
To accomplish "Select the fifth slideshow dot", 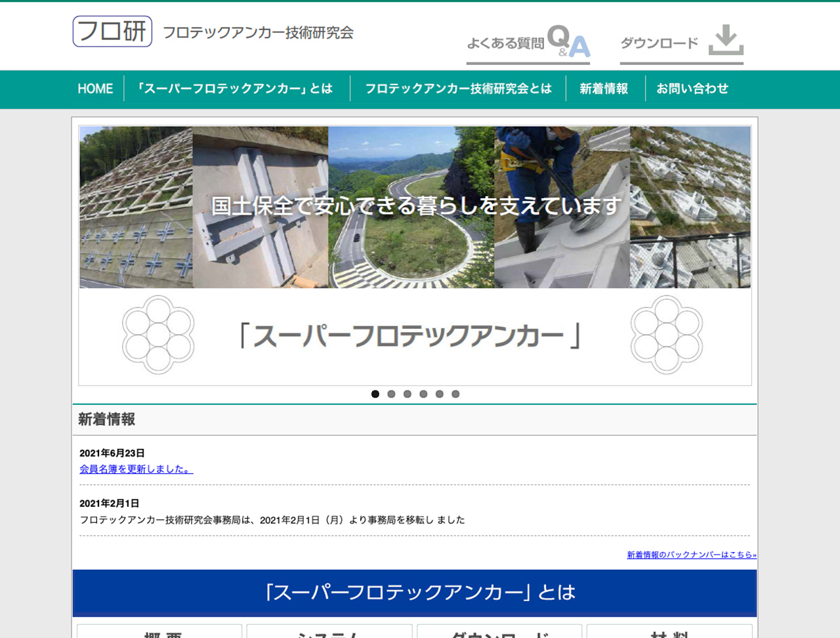I will tap(440, 394).
